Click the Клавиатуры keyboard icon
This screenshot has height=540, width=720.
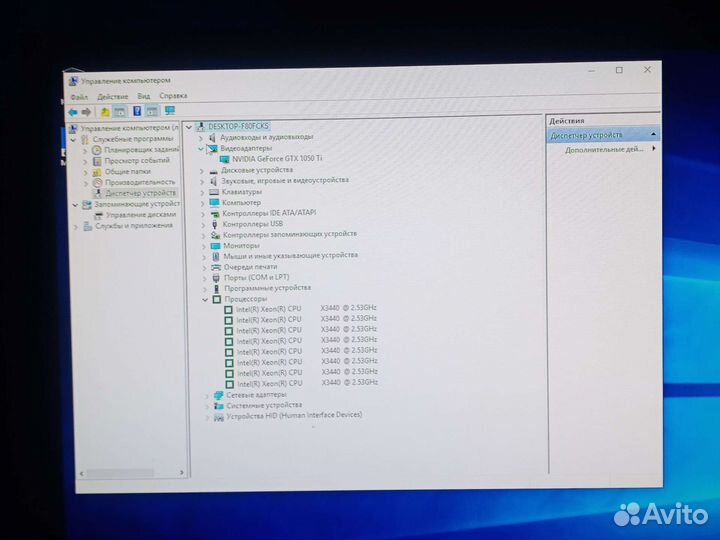coord(214,192)
